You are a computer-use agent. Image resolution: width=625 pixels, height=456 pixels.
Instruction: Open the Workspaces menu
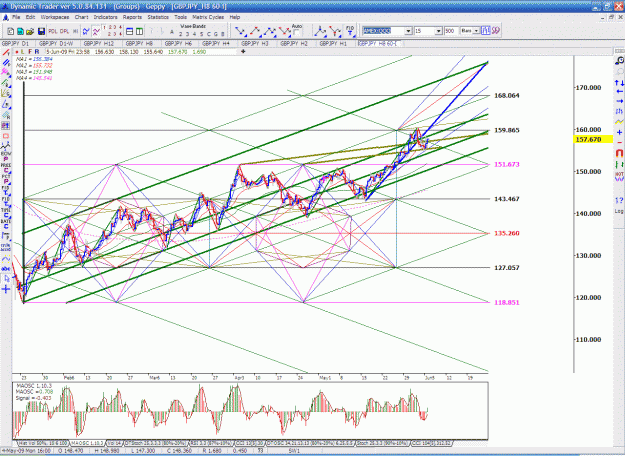[55, 17]
